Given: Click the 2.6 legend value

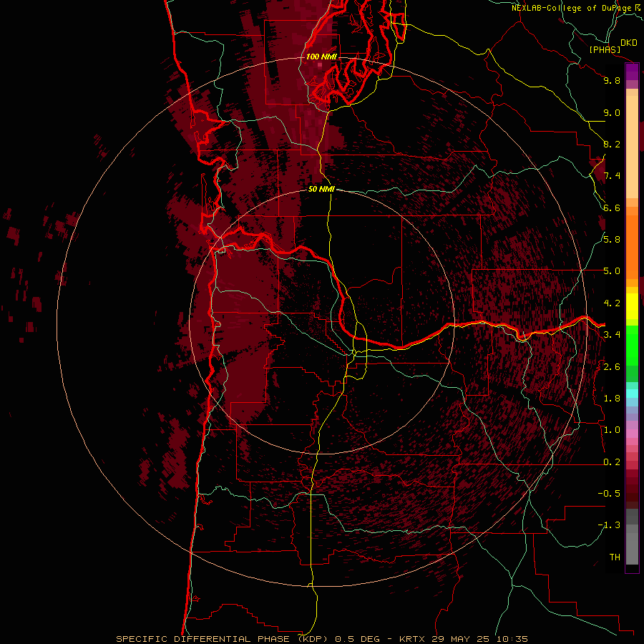Looking at the screenshot, I should [612, 367].
